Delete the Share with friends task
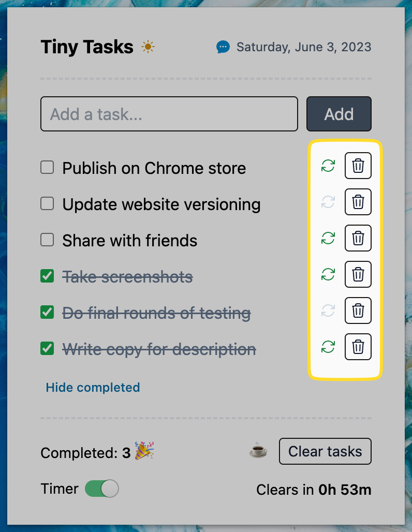Image resolution: width=412 pixels, height=532 pixels. coord(358,238)
